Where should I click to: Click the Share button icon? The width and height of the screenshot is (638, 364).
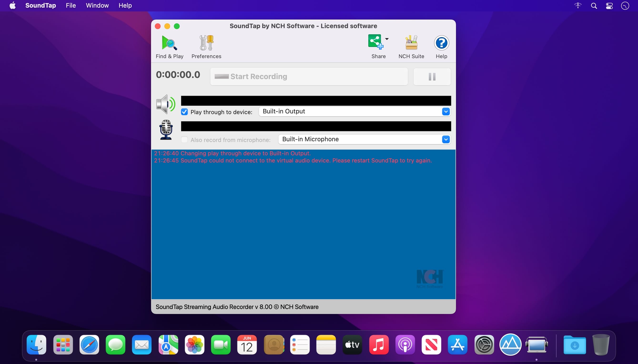pos(375,42)
